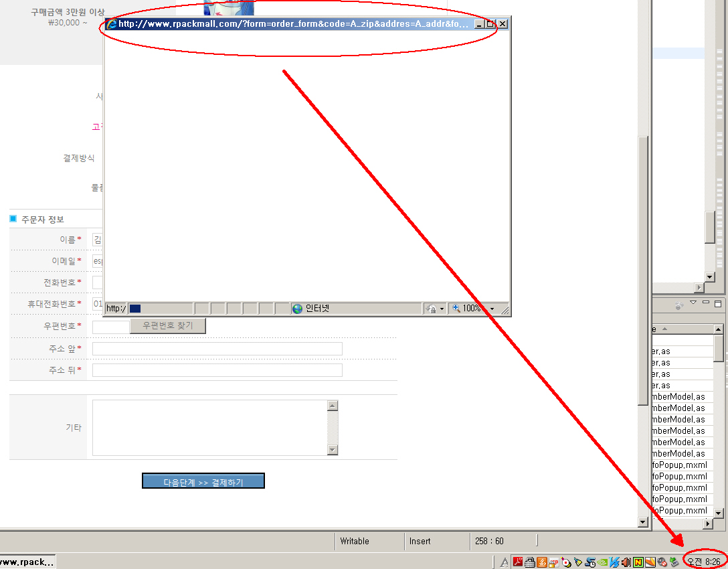Screen dimensions: 728x569
Task: Click the system clock showing 오전 8:26
Action: pos(704,562)
